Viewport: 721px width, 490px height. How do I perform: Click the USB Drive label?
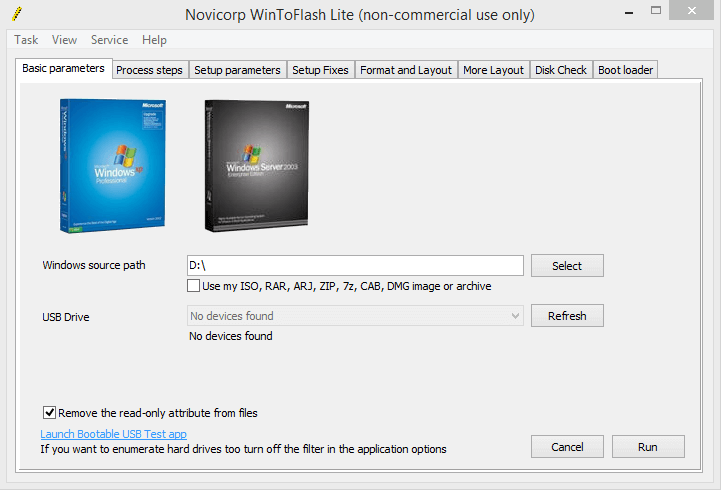66,317
